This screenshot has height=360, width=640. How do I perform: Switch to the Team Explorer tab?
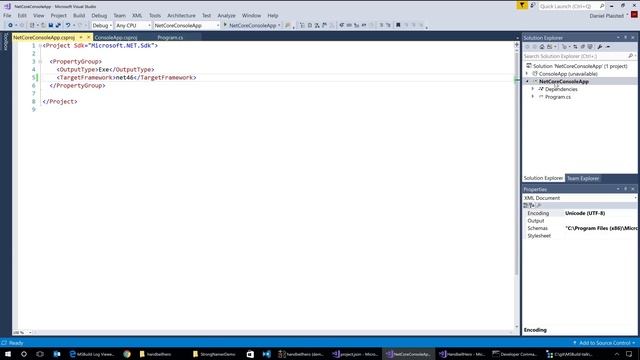click(x=583, y=178)
